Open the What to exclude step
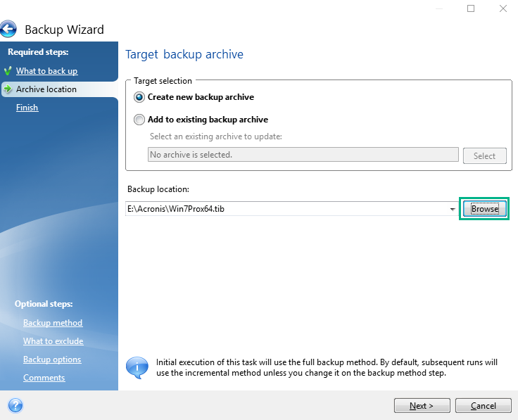 (x=53, y=341)
